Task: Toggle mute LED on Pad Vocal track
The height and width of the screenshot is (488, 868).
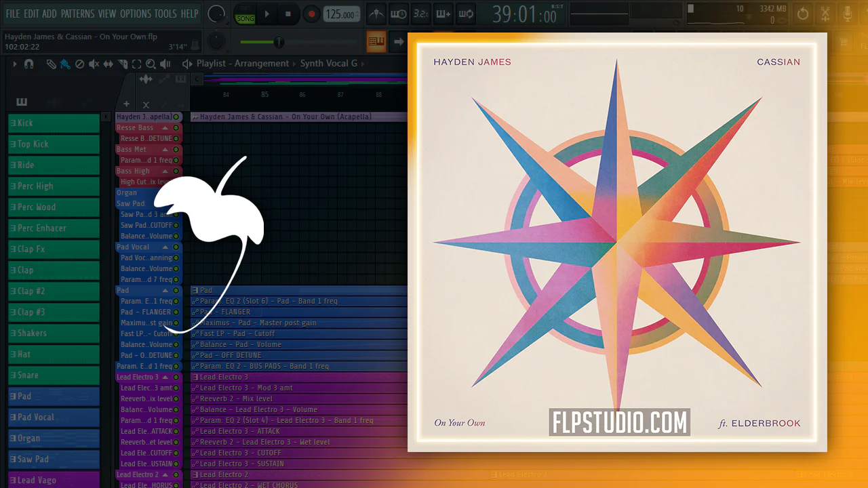Action: 176,247
